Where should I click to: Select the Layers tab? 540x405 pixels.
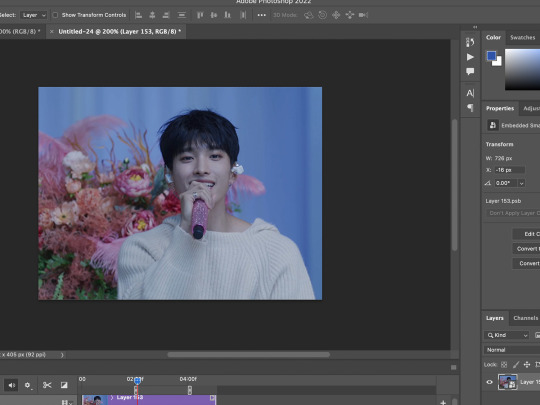pyautogui.click(x=495, y=318)
